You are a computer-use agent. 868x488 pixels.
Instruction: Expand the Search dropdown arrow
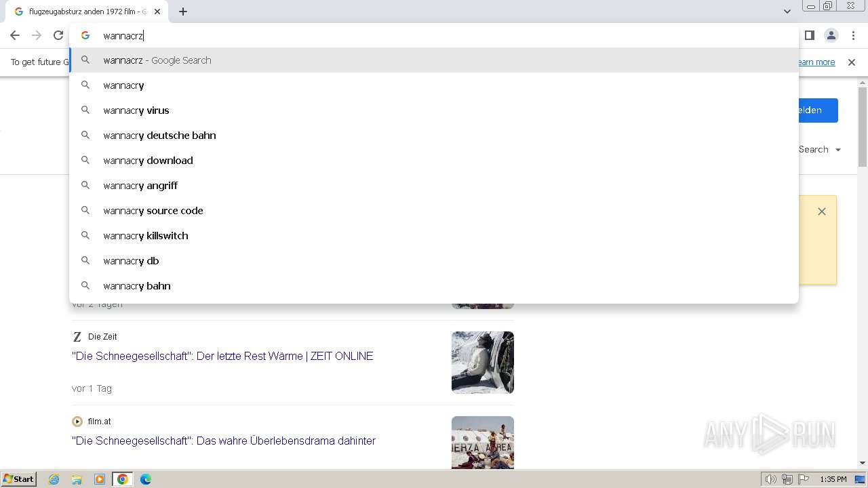coord(838,150)
